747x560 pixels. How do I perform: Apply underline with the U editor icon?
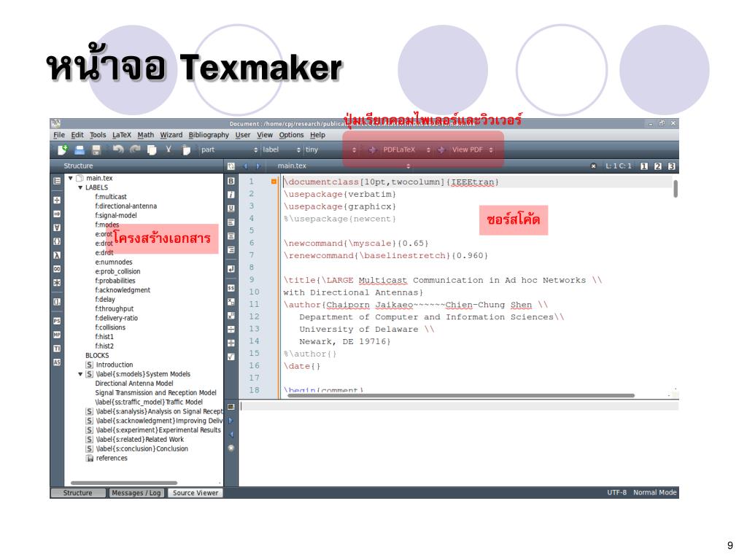(x=231, y=209)
